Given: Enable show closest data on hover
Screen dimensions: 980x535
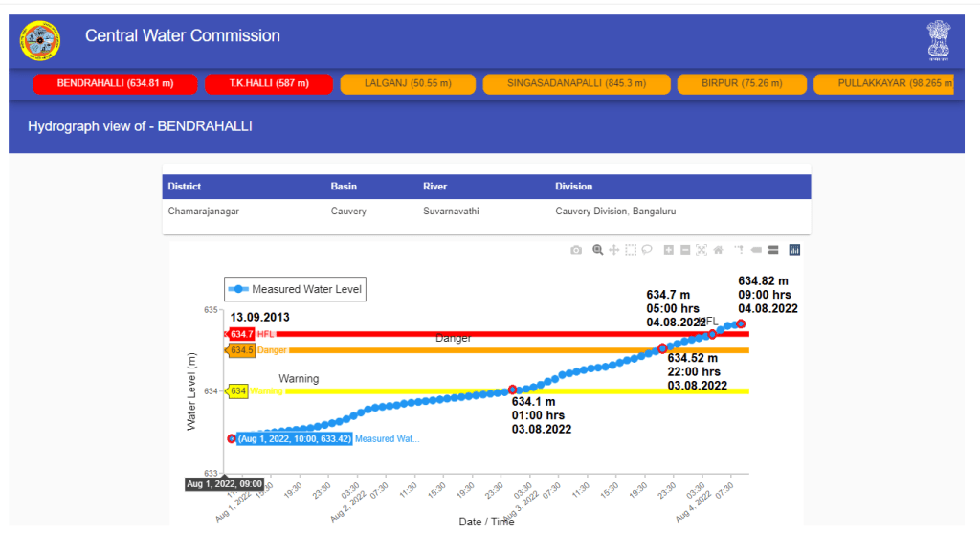Looking at the screenshot, I should (x=755, y=250).
